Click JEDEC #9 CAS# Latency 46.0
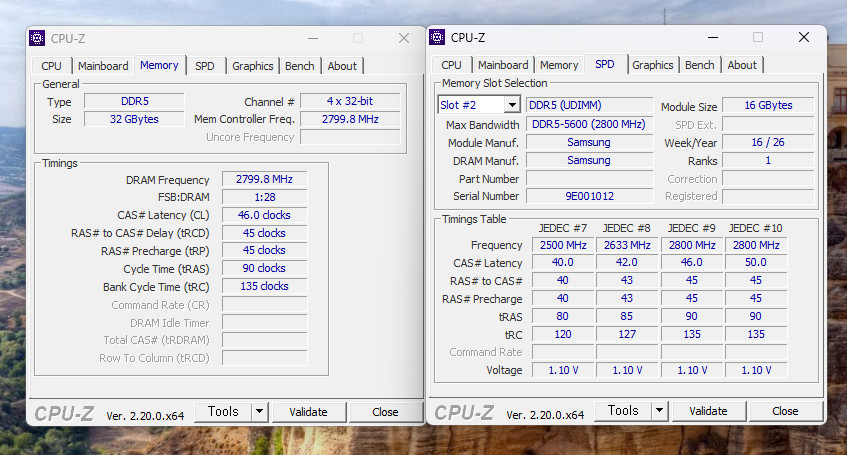Screen dimensions: 847x455 (691, 262)
